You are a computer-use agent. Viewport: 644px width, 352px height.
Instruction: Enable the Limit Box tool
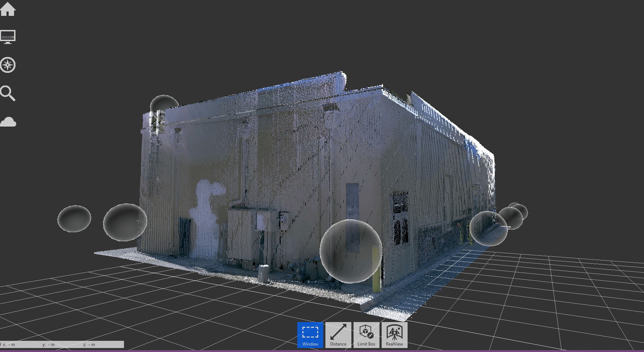coord(366,335)
